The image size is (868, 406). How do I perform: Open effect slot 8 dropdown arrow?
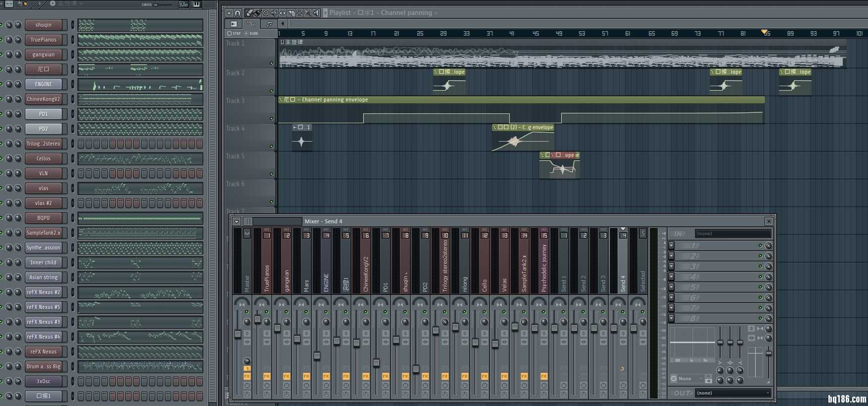671,318
